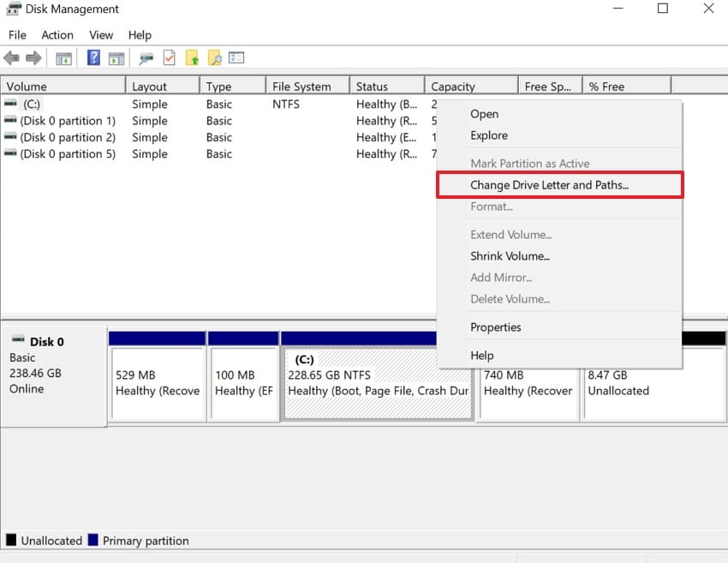
Task: Click the greyed Extend Volume entry
Action: [559, 235]
